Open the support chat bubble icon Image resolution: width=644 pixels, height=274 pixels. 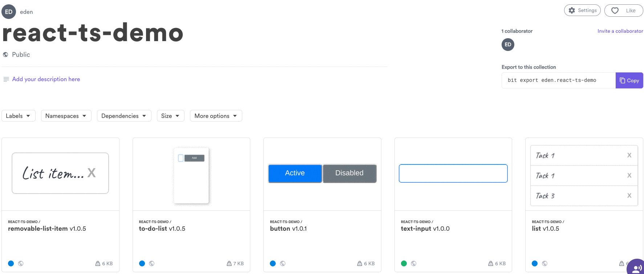click(x=636, y=268)
